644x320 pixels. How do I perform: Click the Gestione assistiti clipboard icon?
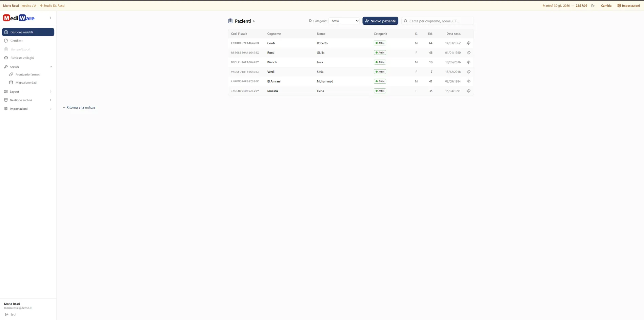(6, 32)
